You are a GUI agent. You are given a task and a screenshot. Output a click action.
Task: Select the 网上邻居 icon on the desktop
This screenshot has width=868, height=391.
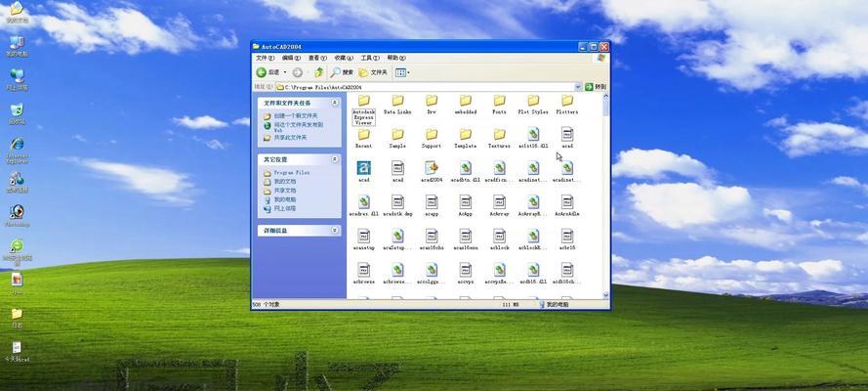17,80
